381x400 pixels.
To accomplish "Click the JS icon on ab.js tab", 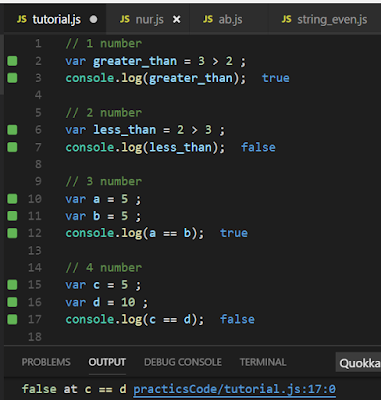I will (x=208, y=19).
